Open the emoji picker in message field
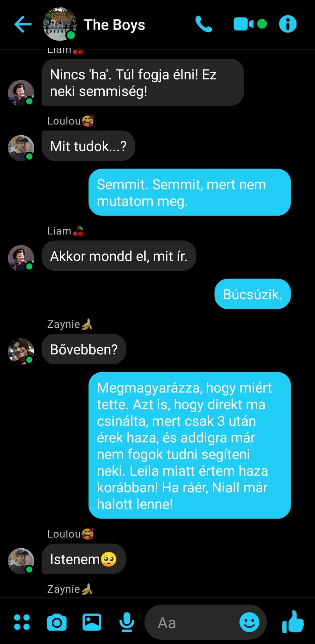 point(249,622)
